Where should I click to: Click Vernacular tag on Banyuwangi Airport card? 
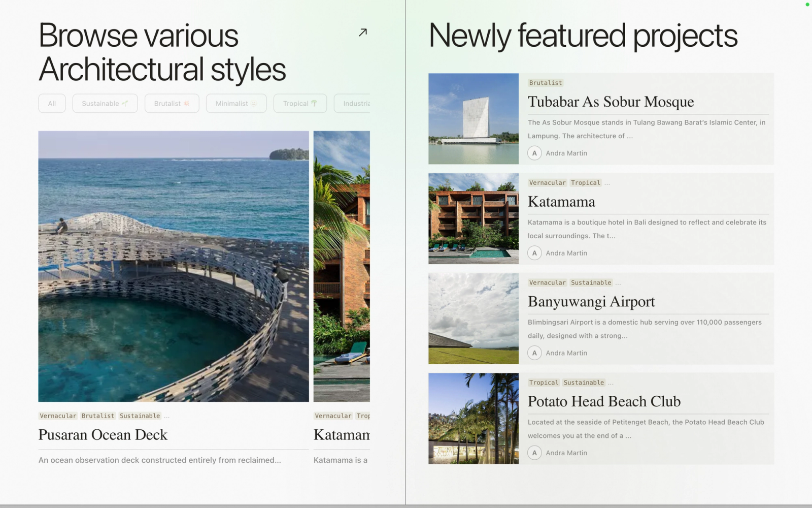(x=547, y=282)
